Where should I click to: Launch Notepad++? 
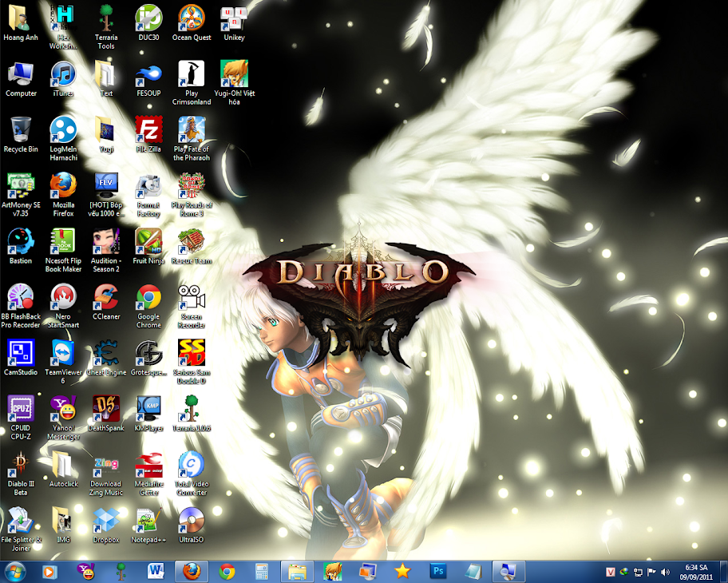coord(148,525)
